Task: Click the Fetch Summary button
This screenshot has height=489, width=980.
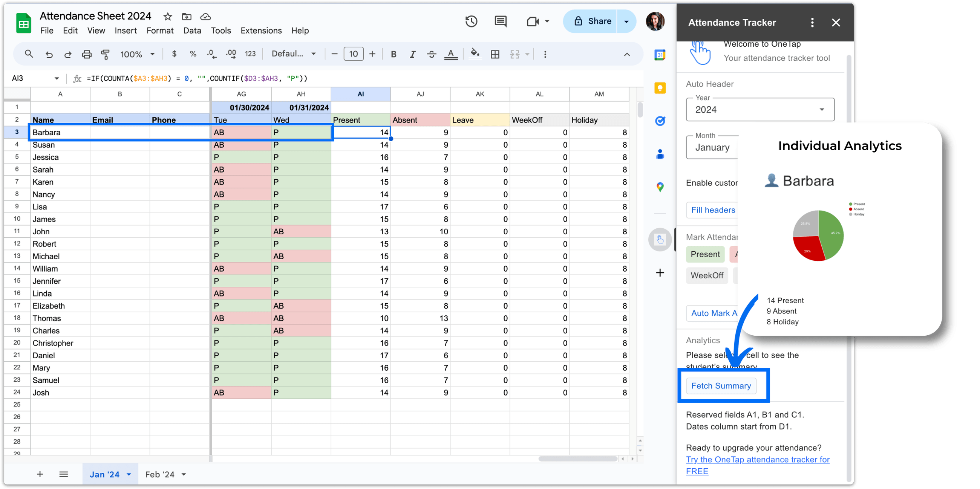Action: [721, 385]
